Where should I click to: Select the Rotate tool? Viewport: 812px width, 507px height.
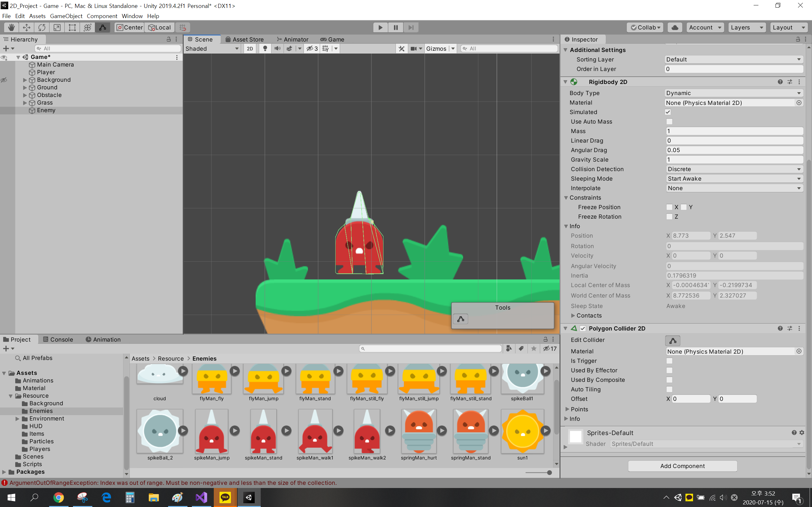pos(42,28)
